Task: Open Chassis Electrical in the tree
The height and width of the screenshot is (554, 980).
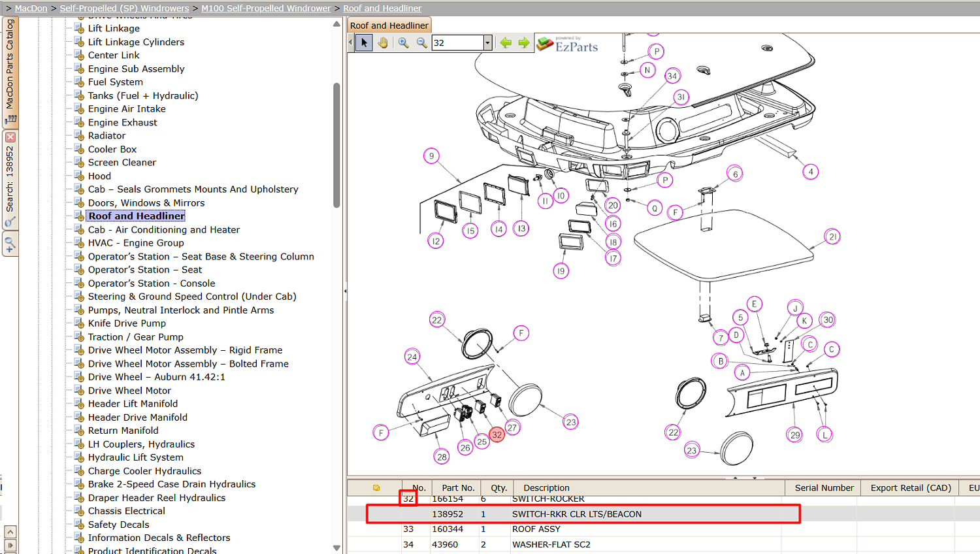Action: 127,511
